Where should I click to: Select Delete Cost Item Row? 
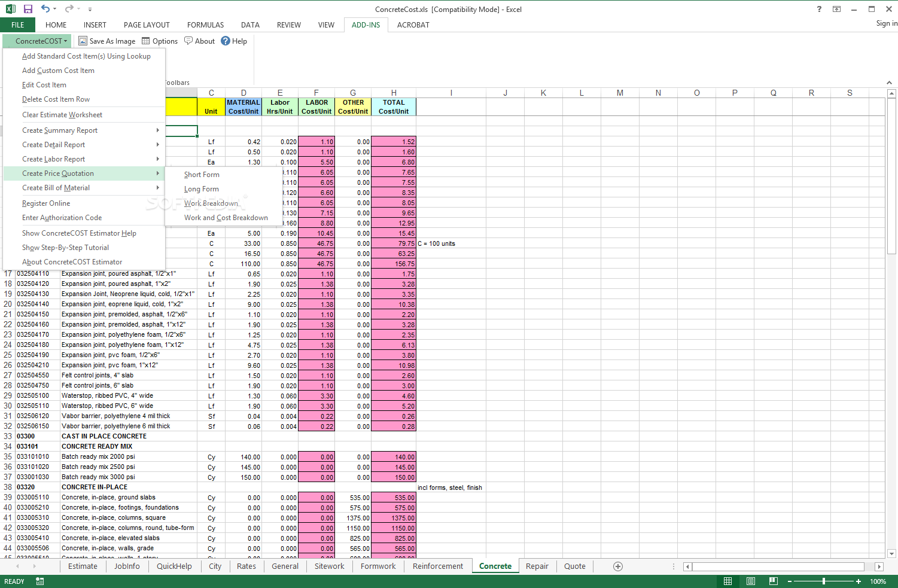coord(84,99)
